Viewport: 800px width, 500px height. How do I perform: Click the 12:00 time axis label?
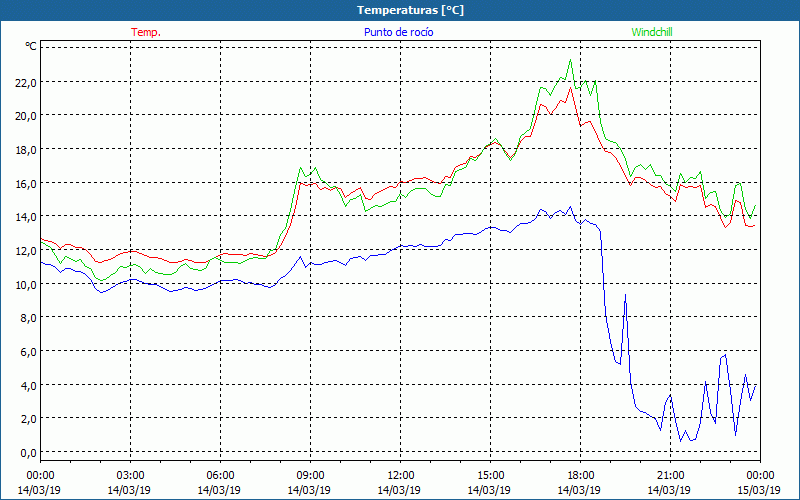[401, 476]
